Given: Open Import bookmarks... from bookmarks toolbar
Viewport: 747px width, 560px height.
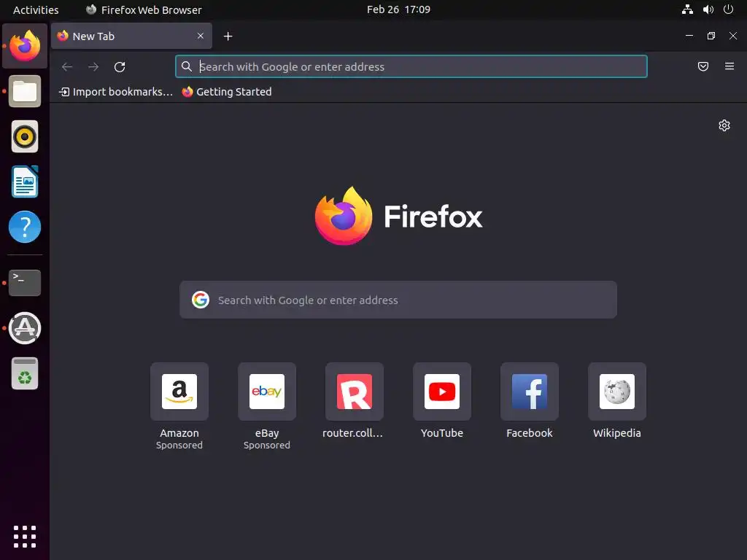Looking at the screenshot, I should [x=116, y=92].
